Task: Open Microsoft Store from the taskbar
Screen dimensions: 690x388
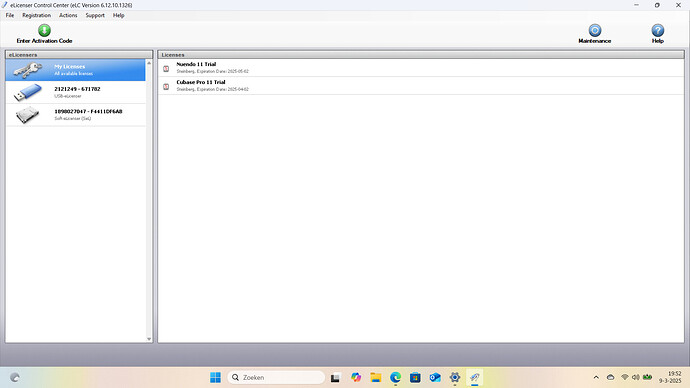Action: [x=415, y=377]
